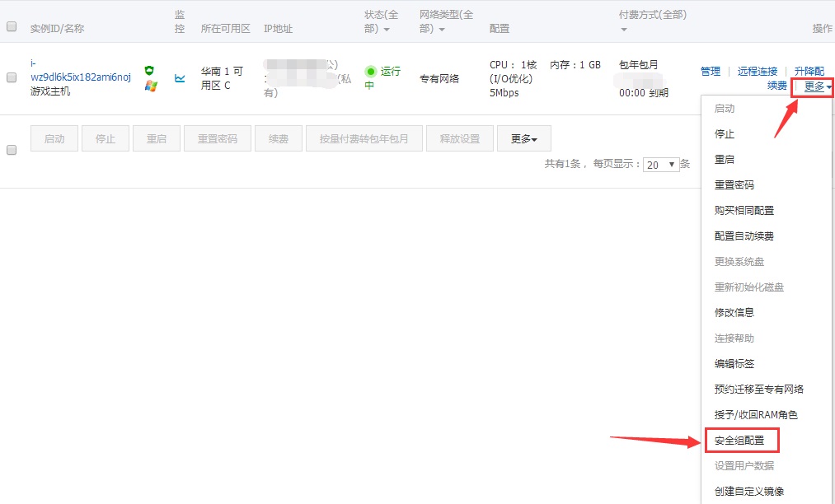The width and height of the screenshot is (835, 504).
Task: Tick the header select-all checkbox
Action: tap(12, 26)
